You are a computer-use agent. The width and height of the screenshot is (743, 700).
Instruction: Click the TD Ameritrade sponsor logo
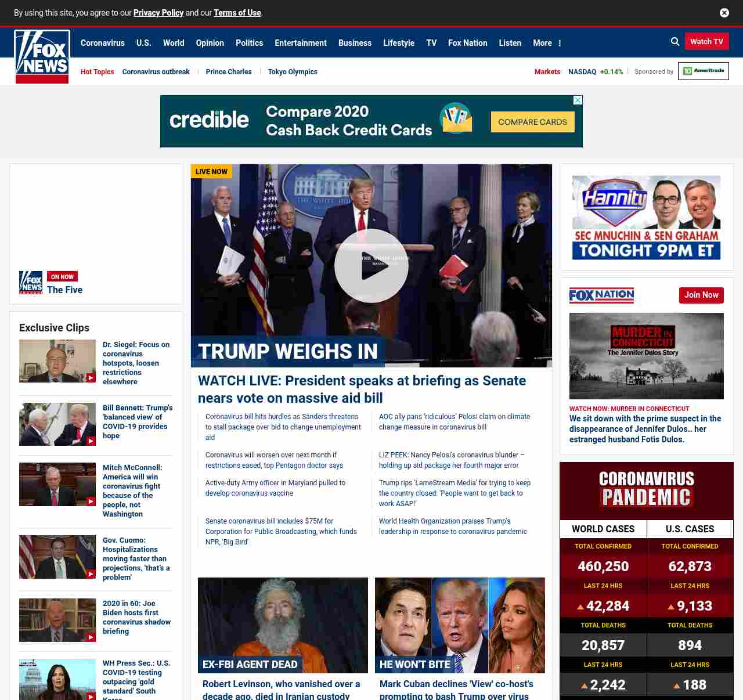click(x=703, y=71)
